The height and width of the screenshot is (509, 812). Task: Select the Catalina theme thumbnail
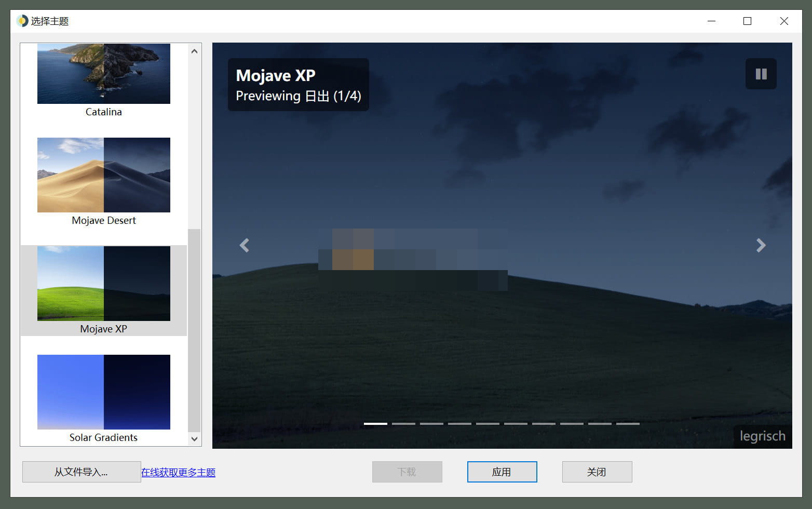(x=103, y=74)
